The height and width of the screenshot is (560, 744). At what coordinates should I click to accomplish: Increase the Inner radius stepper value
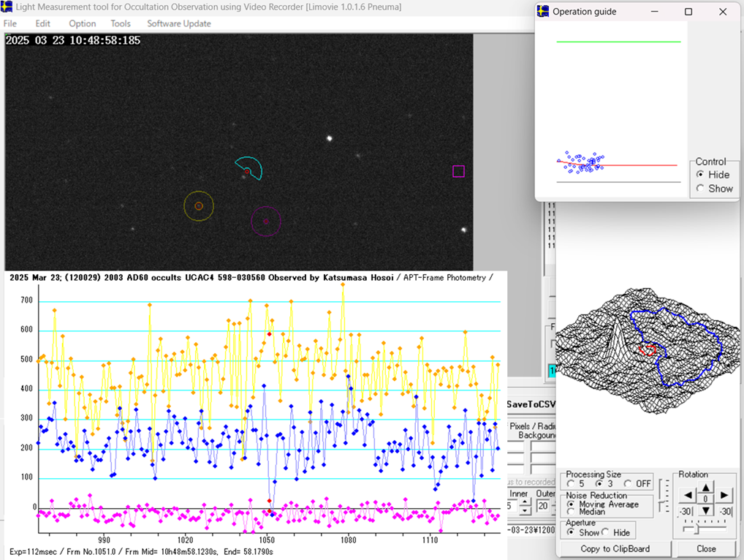525,503
